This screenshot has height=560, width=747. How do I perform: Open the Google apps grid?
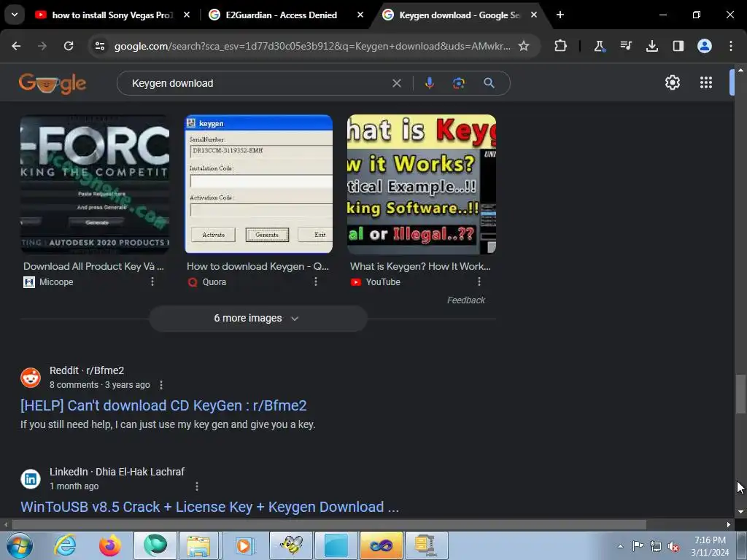point(706,83)
